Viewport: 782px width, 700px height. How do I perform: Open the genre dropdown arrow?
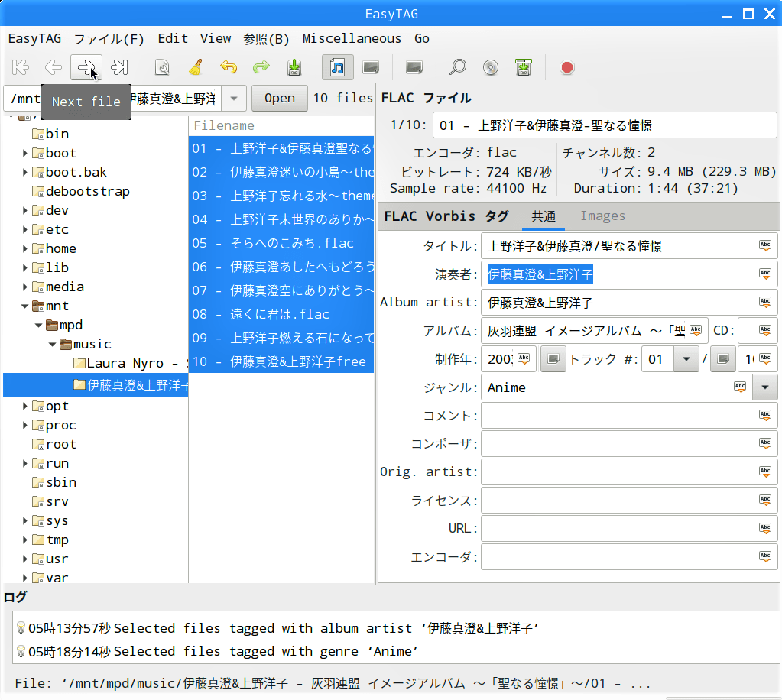pos(765,387)
